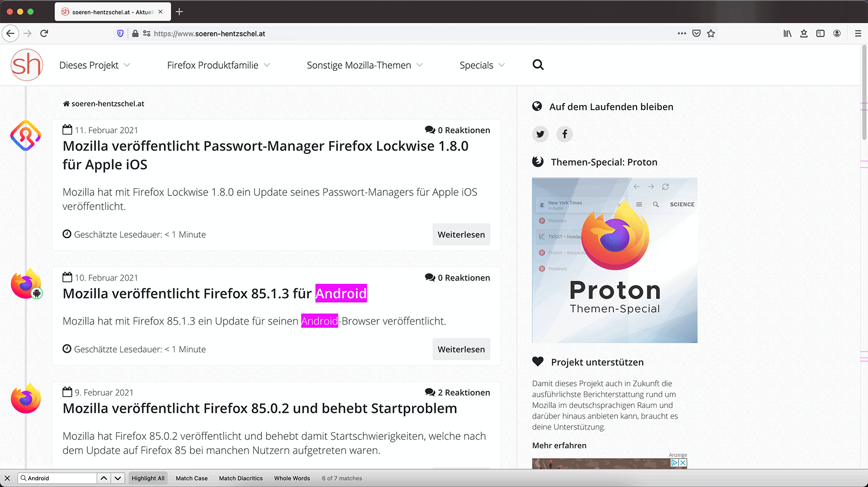Open the Library toolbar icon

[x=787, y=34]
